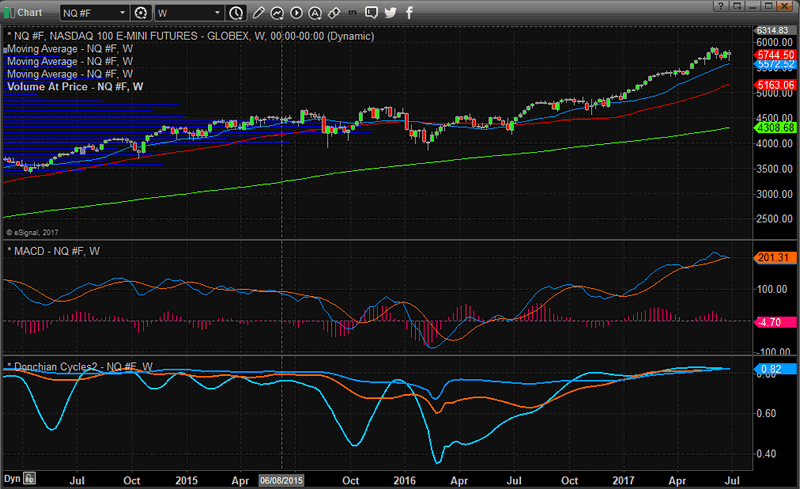Screen dimensions: 800x489
Task: Click the time template clock icon
Action: pos(235,13)
